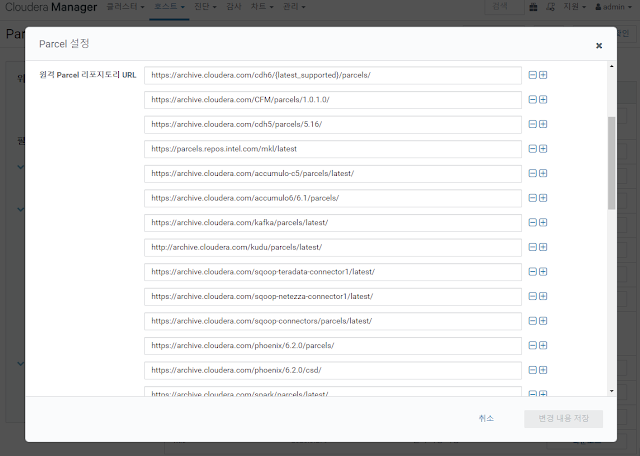This screenshot has width=640, height=456.
Task: Open the 진단 menu
Action: [205, 7]
